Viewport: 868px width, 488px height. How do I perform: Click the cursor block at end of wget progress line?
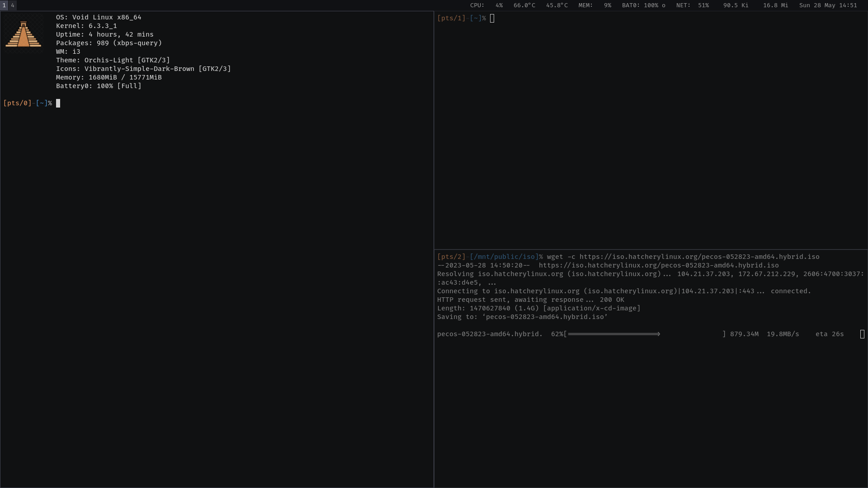point(862,334)
